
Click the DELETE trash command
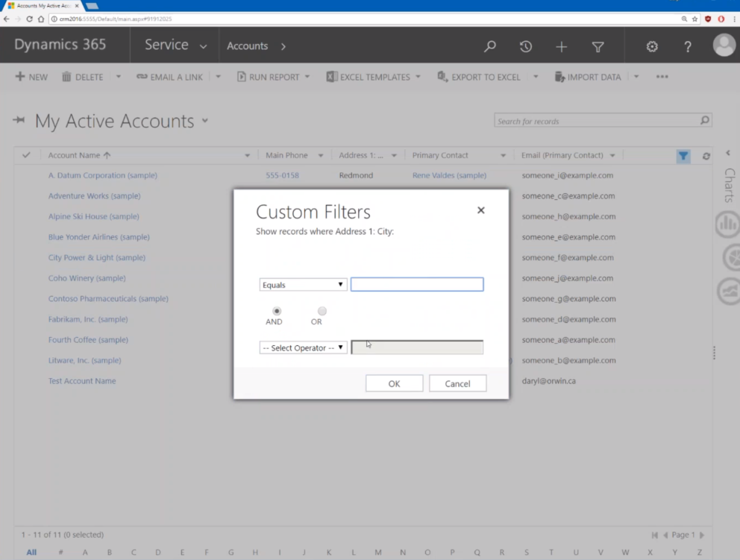pyautogui.click(x=83, y=77)
